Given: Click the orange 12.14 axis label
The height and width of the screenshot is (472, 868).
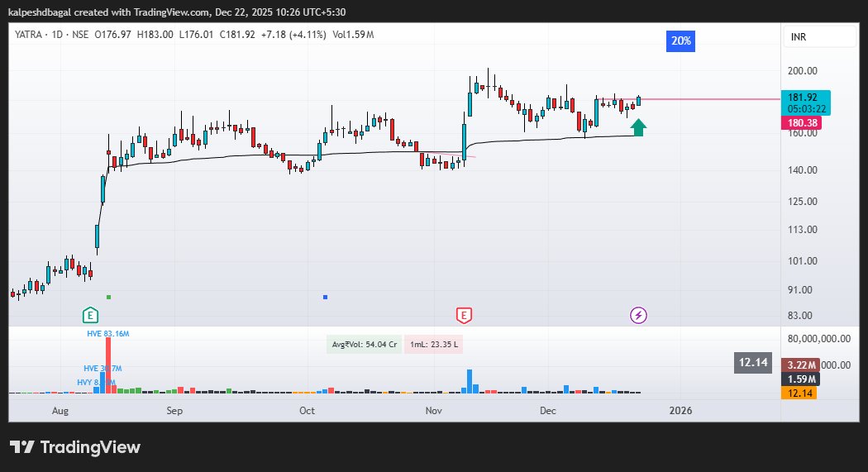Looking at the screenshot, I should (799, 393).
